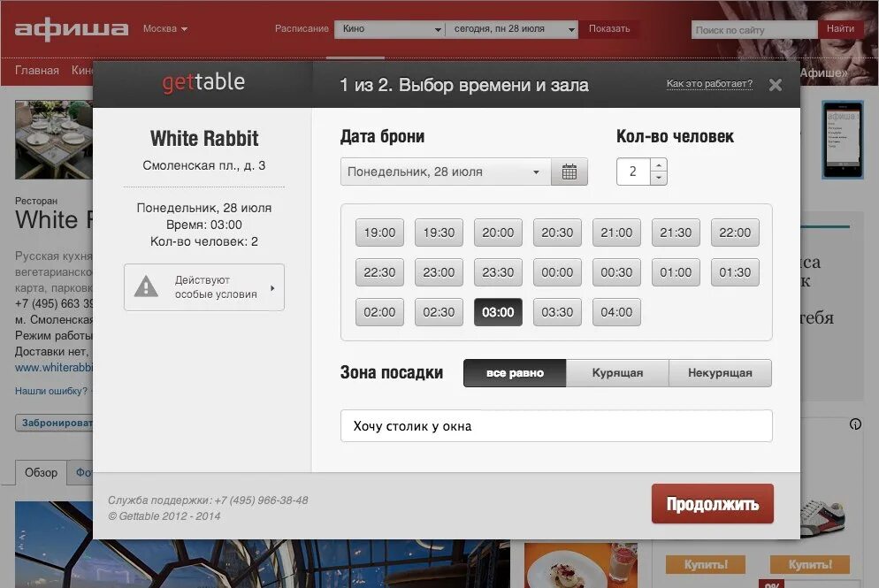Increase number of people with up arrow
879x588 pixels.
pos(659,164)
